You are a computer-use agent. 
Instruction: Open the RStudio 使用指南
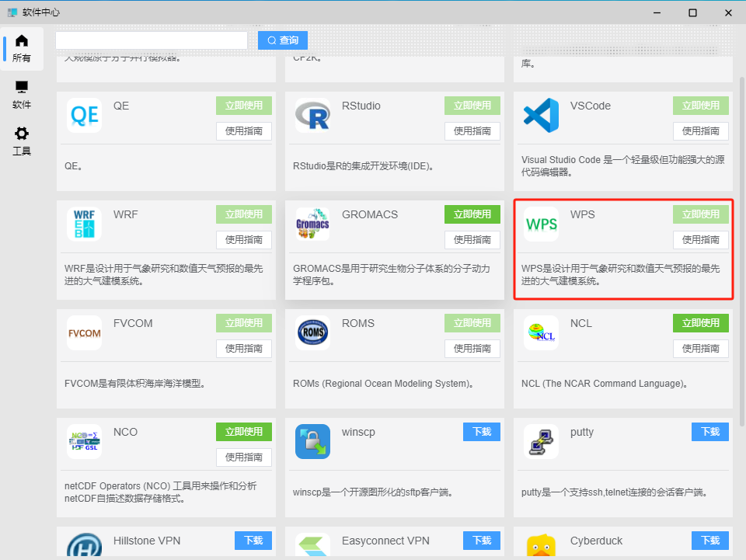pos(472,130)
